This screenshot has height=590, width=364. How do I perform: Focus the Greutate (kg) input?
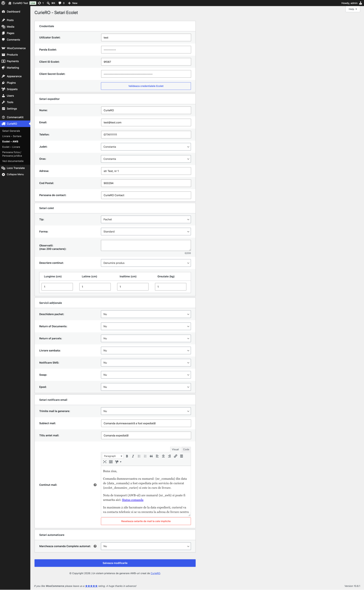click(x=171, y=287)
